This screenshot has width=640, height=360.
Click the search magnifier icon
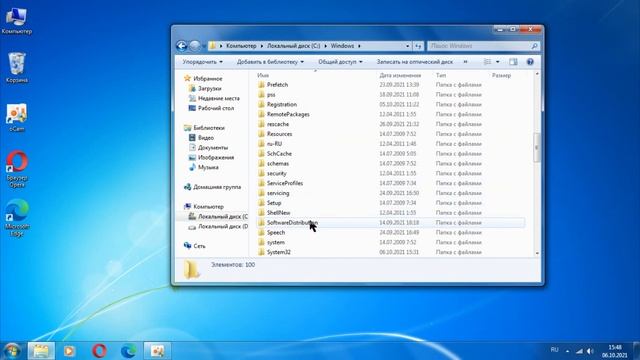pos(534,46)
